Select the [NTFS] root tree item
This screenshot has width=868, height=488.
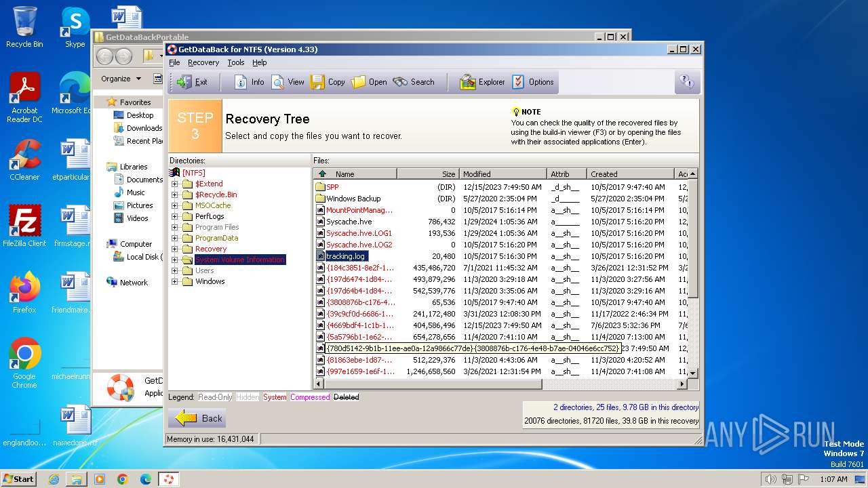[x=193, y=173]
